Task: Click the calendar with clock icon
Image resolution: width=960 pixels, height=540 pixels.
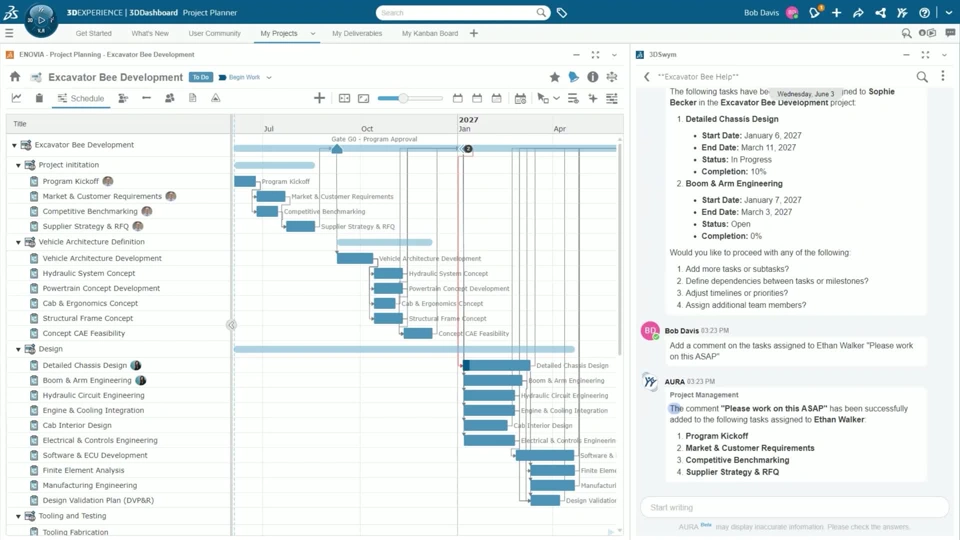Action: [520, 99]
